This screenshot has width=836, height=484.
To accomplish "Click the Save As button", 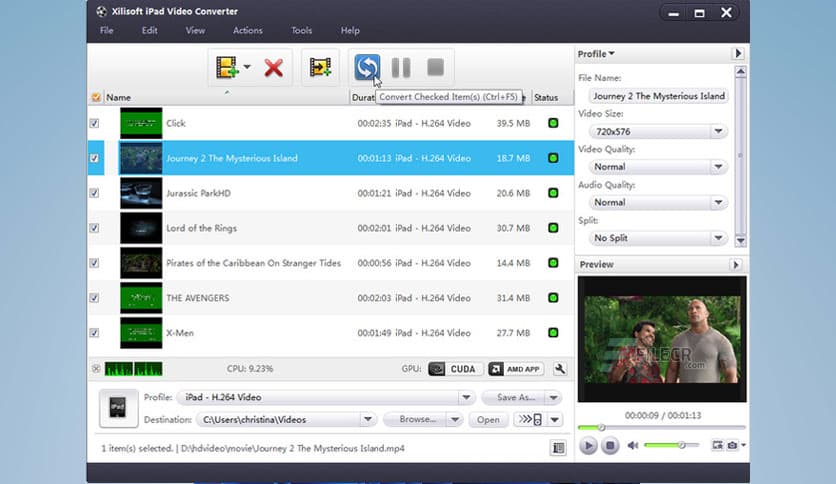I will click(x=515, y=398).
